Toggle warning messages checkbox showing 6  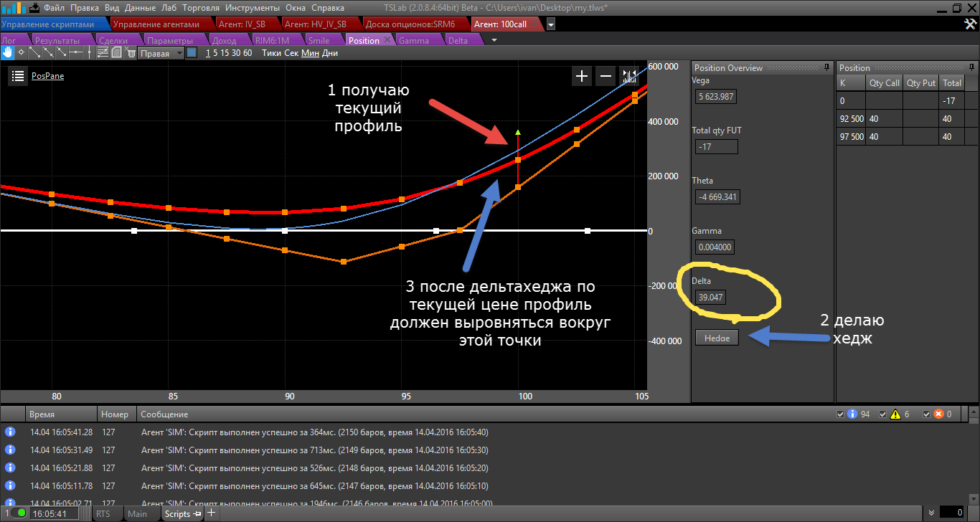(883, 414)
